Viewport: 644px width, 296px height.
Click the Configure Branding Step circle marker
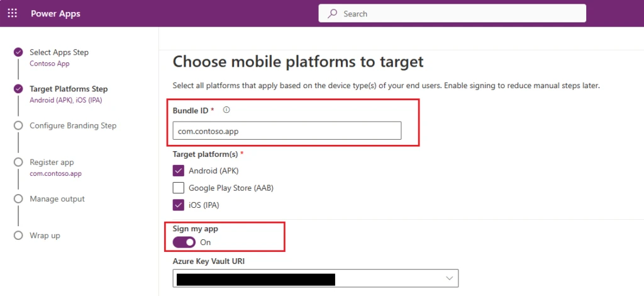pos(18,126)
